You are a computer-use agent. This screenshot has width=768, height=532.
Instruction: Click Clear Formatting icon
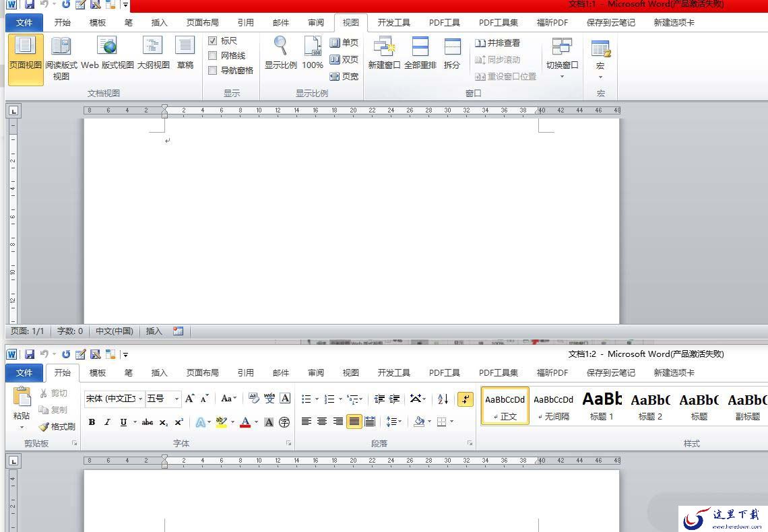(x=253, y=399)
